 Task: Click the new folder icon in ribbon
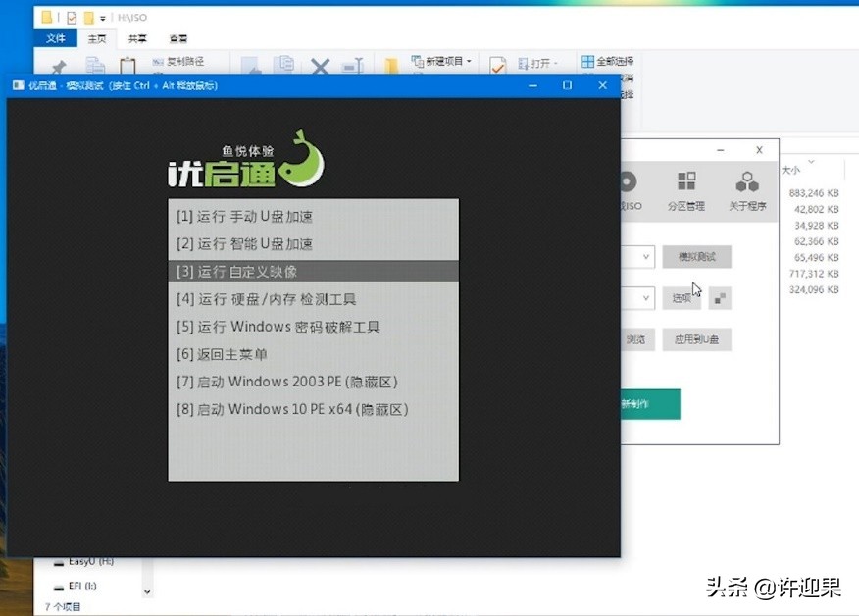(391, 66)
